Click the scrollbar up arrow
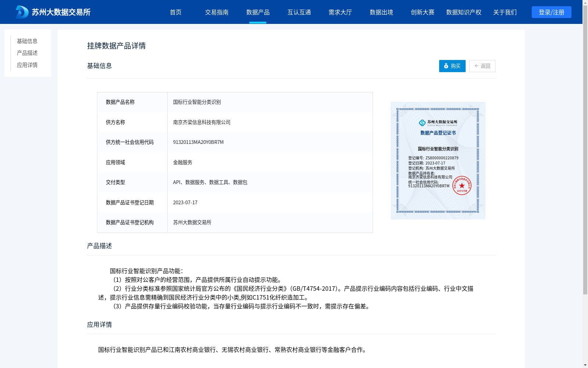Viewport: 588px width, 368px height. click(x=585, y=3)
